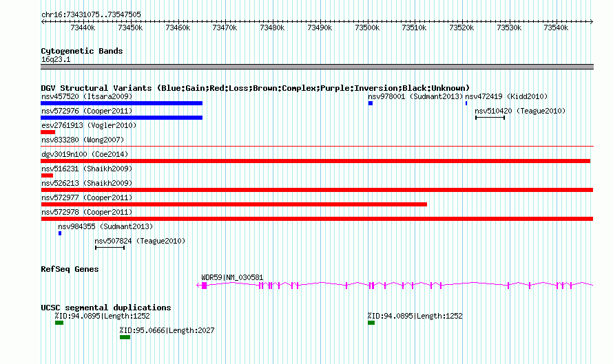Click the 73500k ruler tick label
The width and height of the screenshot is (613, 364).
367,28
